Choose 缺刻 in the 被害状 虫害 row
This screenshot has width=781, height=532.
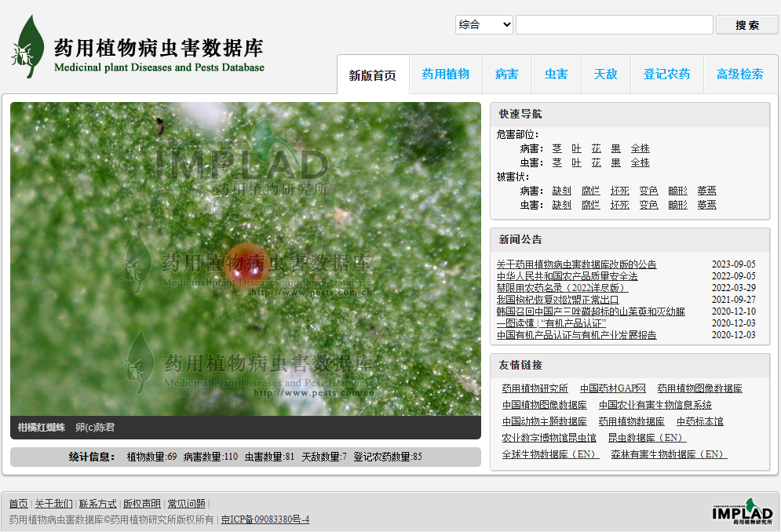[562, 205]
